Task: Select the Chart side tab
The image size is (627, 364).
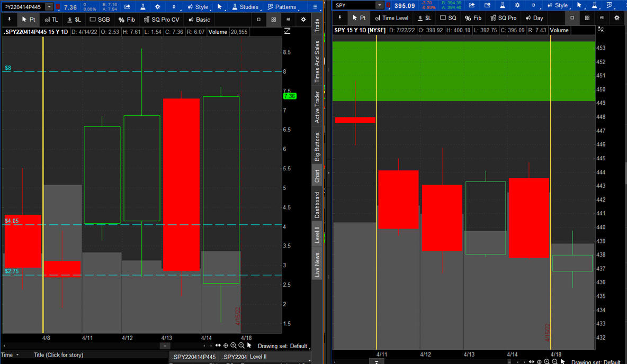Action: click(317, 176)
